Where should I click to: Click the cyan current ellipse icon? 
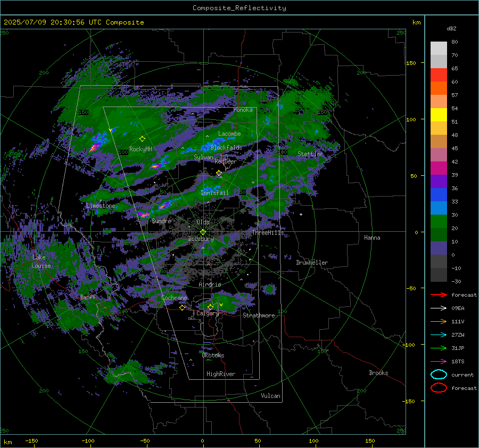tap(439, 374)
